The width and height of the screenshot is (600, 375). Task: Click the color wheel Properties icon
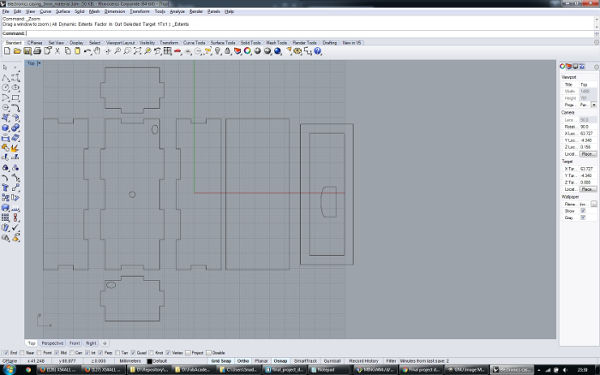point(248,51)
